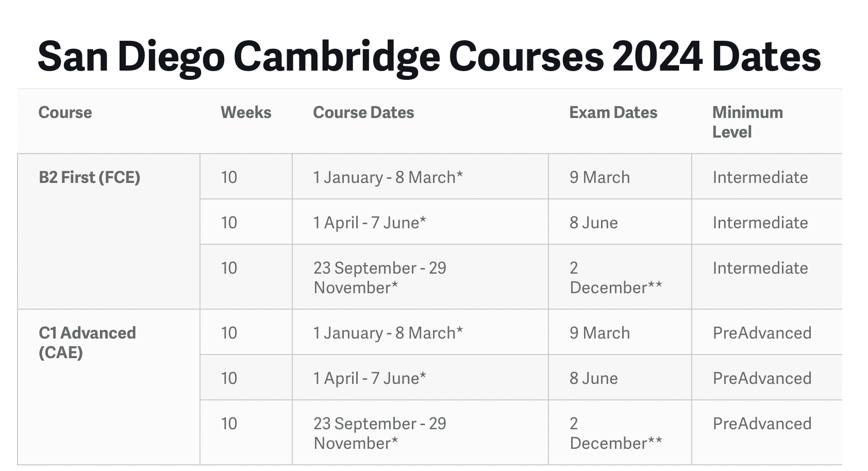
Task: Select the C1 Advanced (CAE) course cell
Action: pyautogui.click(x=87, y=343)
